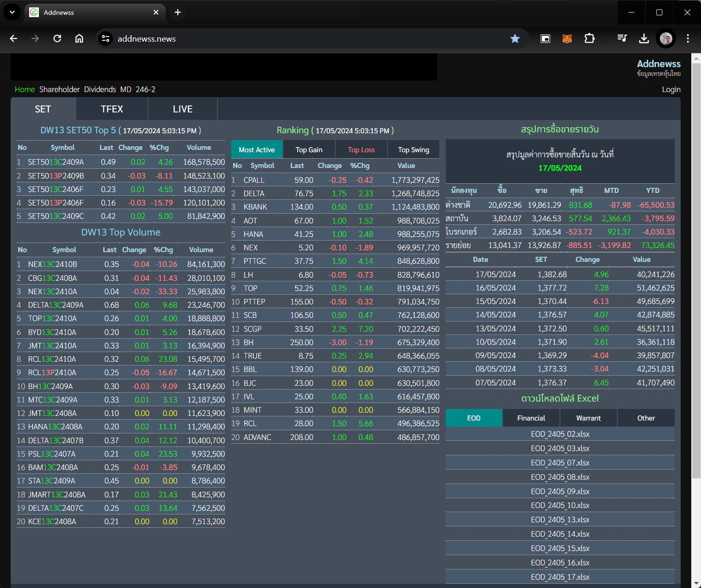
Task: Download EOD_2405_14.xlsx file
Action: click(560, 534)
